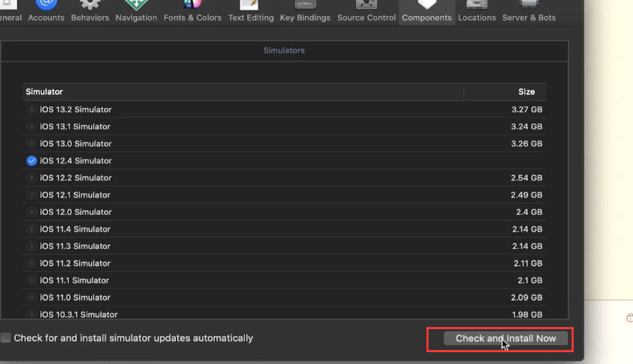The image size is (633, 364).
Task: Select the Simulators section title
Action: tap(284, 50)
